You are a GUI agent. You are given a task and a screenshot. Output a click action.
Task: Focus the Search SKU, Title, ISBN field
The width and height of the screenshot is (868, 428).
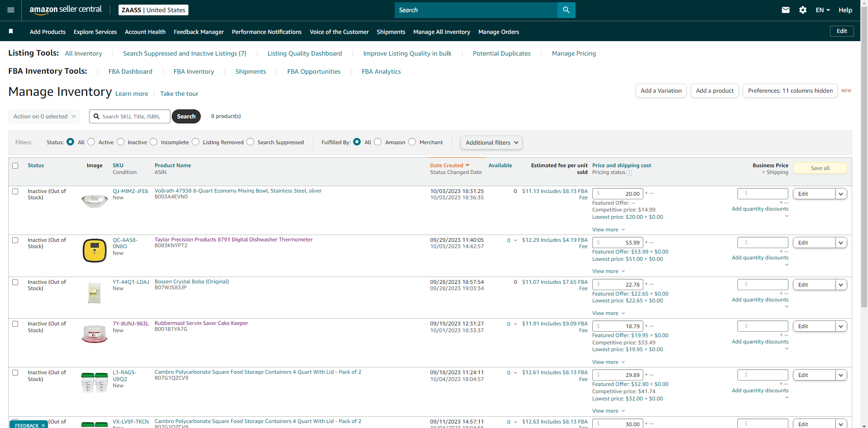[130, 116]
